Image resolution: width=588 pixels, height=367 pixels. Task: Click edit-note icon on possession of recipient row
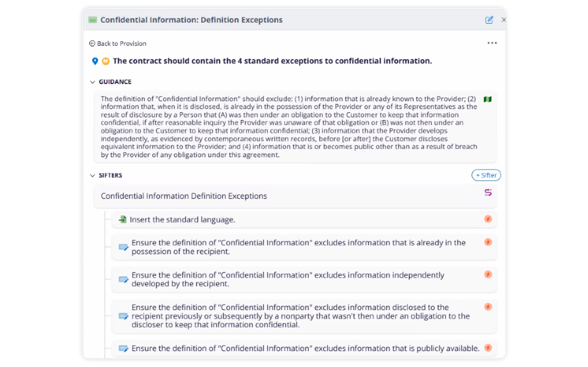(123, 247)
